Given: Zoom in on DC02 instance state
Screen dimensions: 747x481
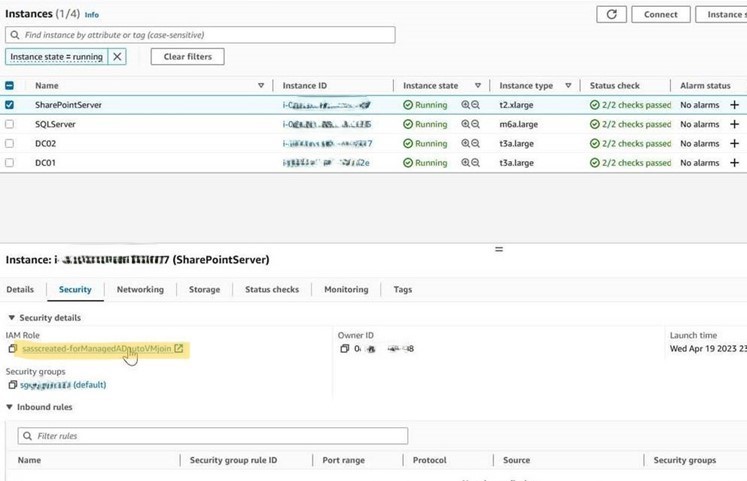Looking at the screenshot, I should (x=465, y=143).
